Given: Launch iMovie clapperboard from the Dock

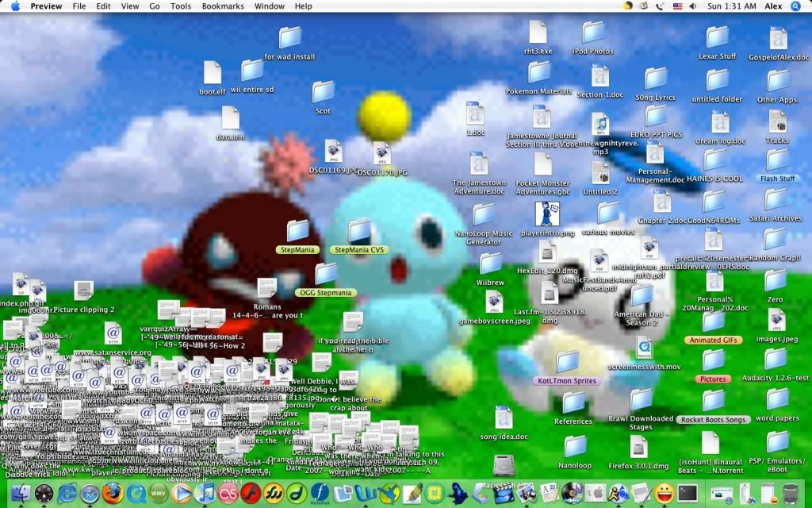Looking at the screenshot, I should point(504,493).
